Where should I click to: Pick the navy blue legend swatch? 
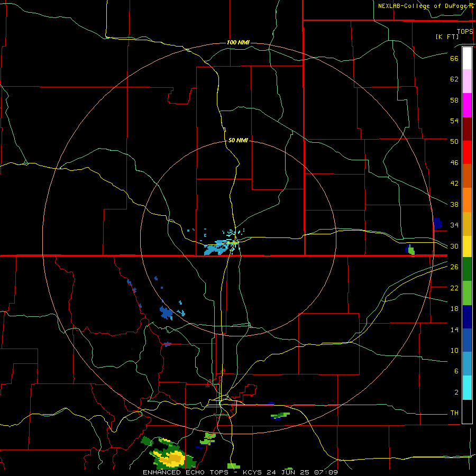tap(467, 317)
